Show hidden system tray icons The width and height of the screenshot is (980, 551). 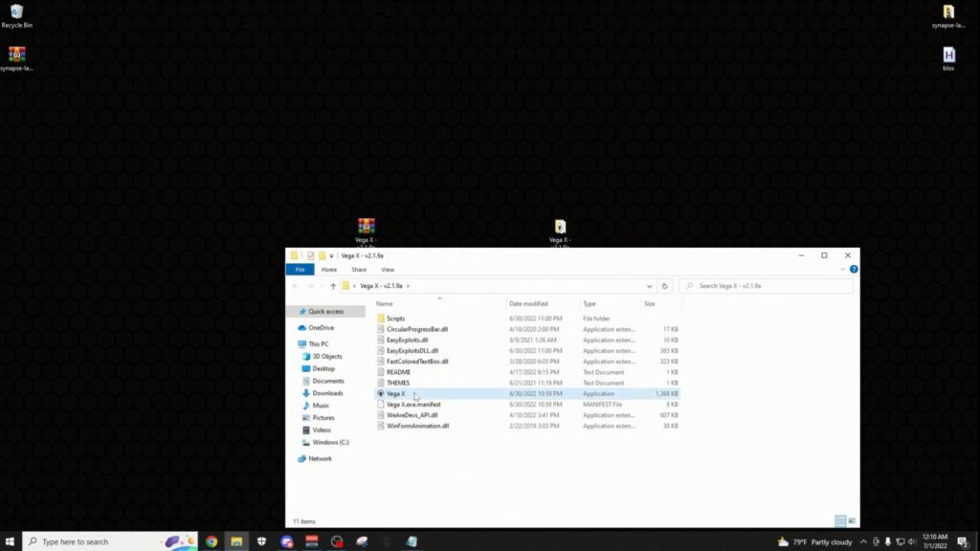(864, 541)
